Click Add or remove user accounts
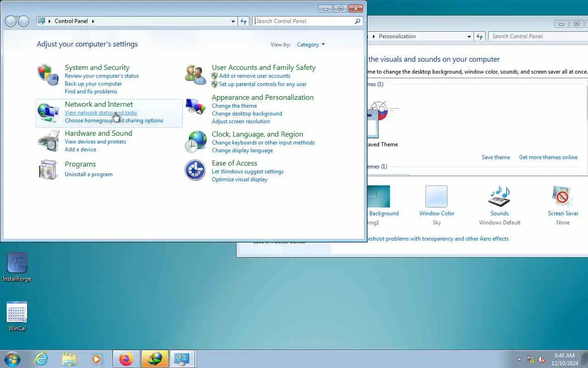Screen dimensions: 588x368 [x=254, y=76]
